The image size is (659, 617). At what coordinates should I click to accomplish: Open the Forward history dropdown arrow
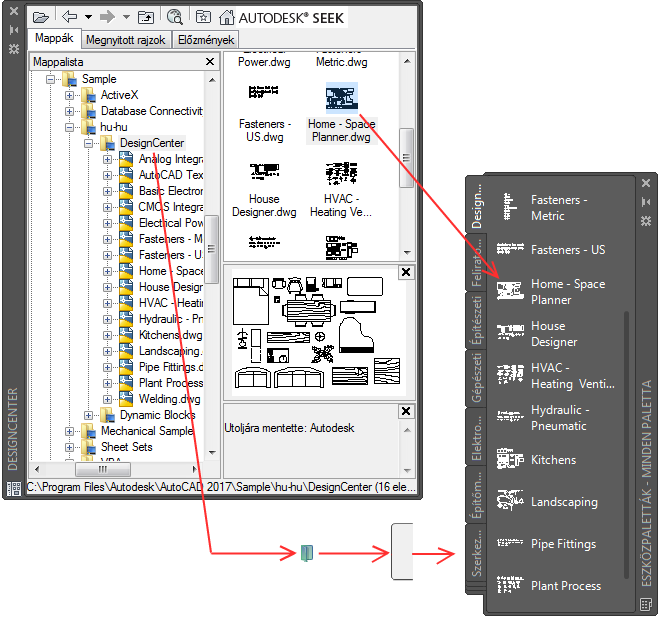(x=126, y=17)
